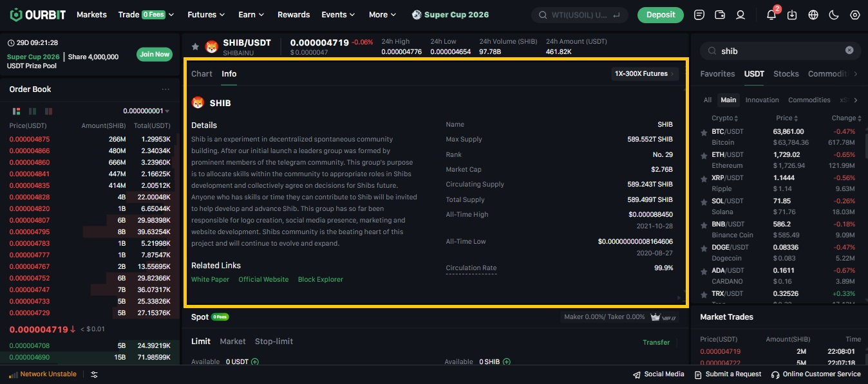Show combined buy and sell order book view
This screenshot has height=384, width=868.
click(15, 111)
